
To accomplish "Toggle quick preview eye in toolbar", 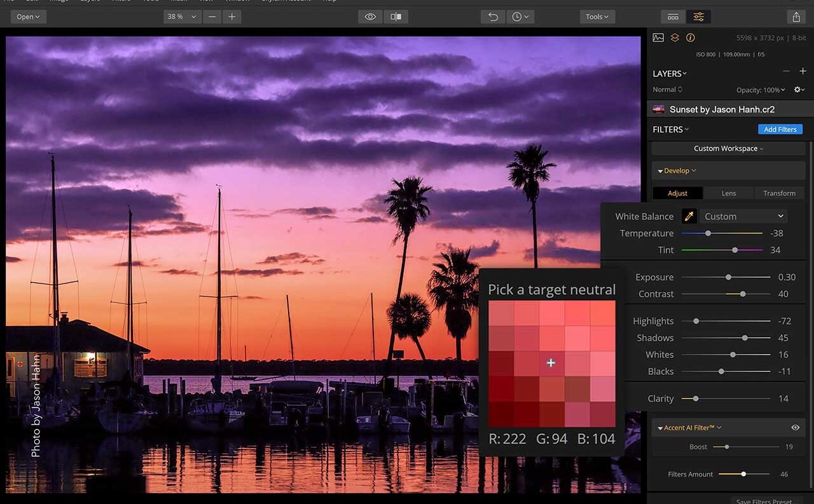I will (x=370, y=17).
